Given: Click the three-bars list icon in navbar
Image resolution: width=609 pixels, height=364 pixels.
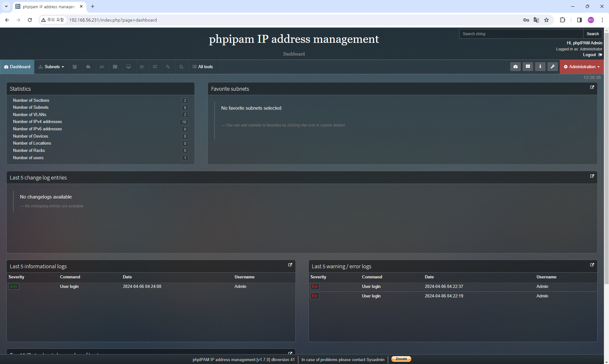Looking at the screenshot, I should pyautogui.click(x=142, y=67).
